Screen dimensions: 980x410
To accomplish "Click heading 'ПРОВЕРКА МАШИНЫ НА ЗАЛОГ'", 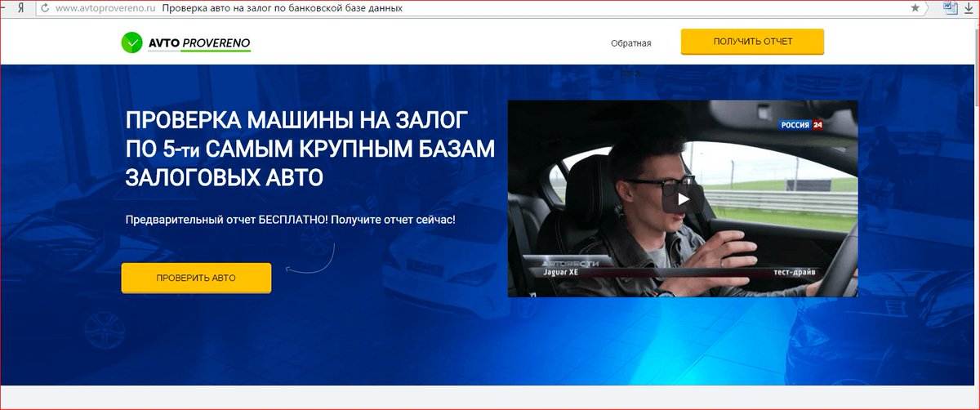I will 297,122.
